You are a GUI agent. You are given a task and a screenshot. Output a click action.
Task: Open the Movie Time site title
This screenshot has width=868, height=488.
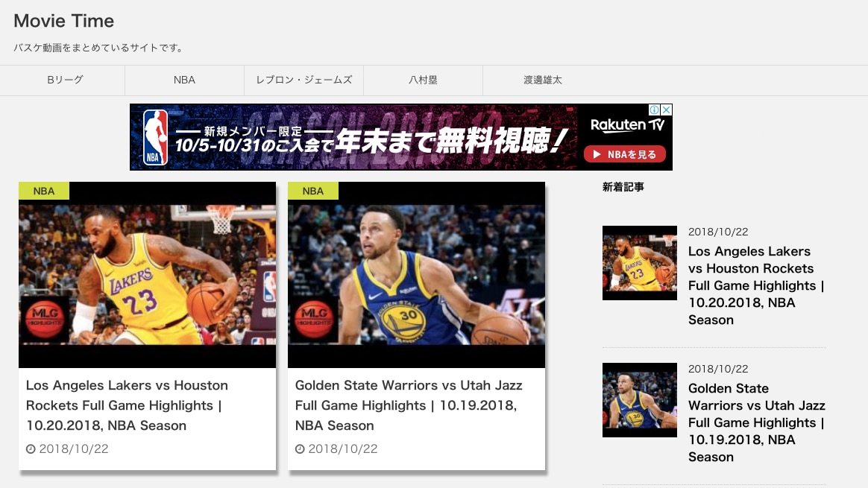63,21
